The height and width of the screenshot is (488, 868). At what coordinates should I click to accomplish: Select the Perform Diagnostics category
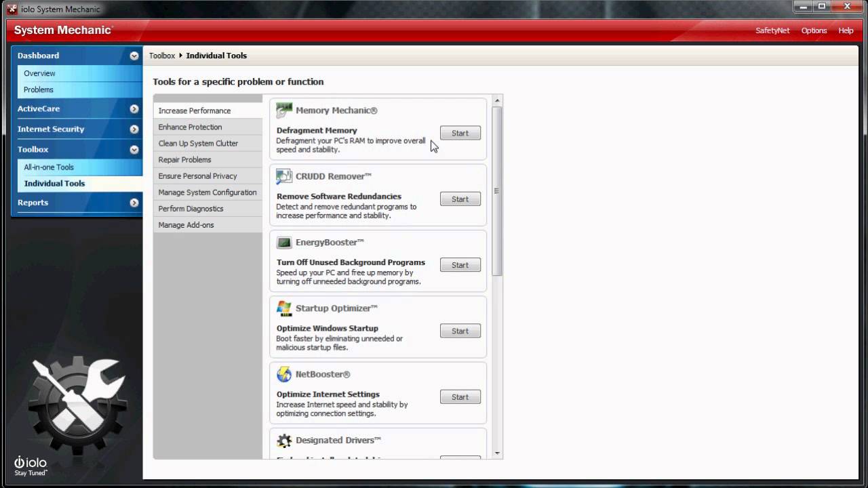point(208,208)
